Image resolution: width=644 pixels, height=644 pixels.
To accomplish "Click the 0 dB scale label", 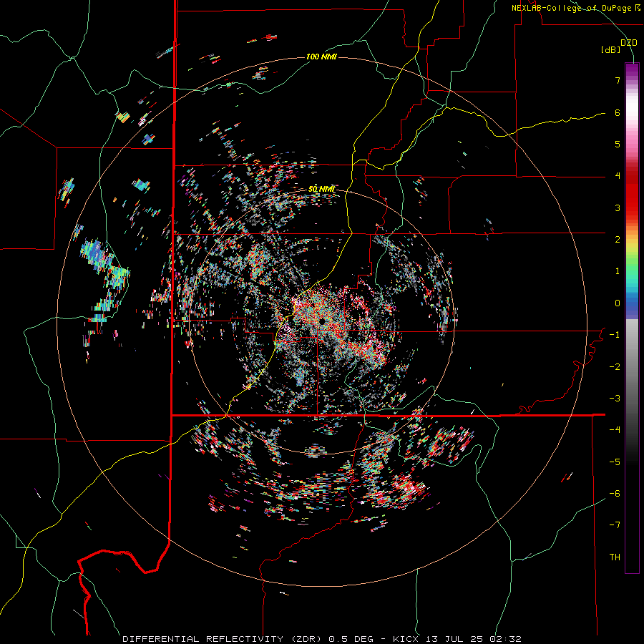I will tap(618, 303).
